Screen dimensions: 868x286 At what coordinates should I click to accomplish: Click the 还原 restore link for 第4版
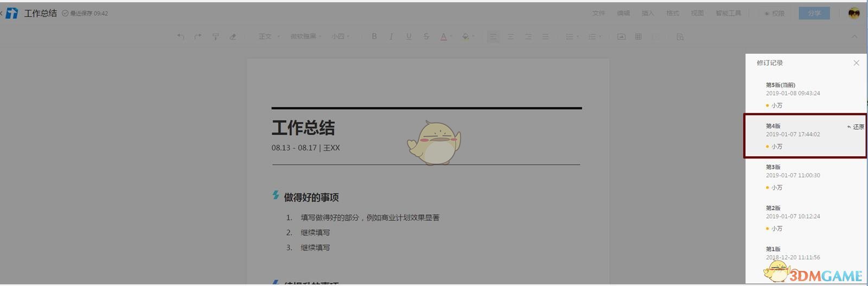856,127
